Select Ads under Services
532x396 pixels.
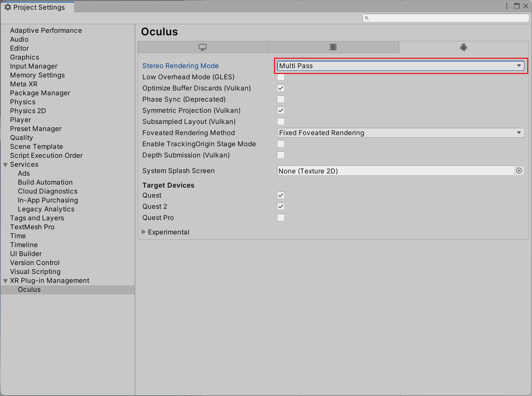24,173
